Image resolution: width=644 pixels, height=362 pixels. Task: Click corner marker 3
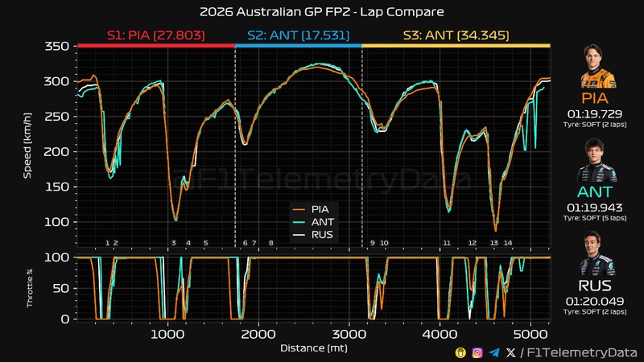[173, 243]
